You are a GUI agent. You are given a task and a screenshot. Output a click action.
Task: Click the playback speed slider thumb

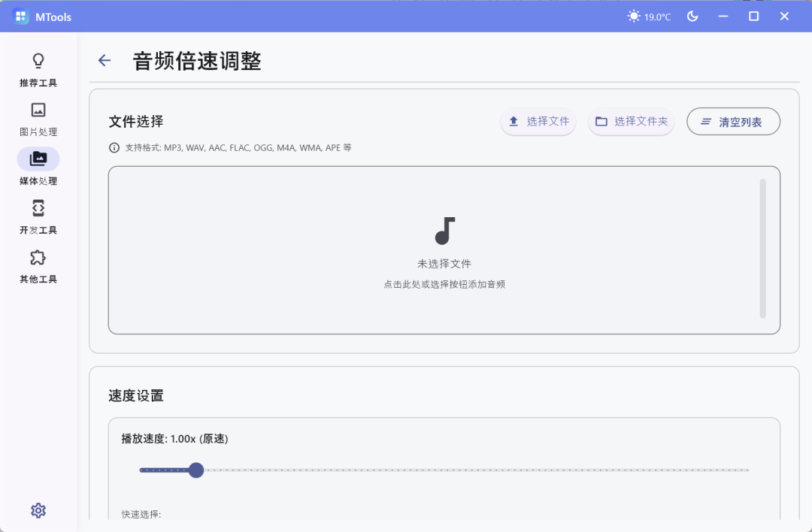pos(196,470)
